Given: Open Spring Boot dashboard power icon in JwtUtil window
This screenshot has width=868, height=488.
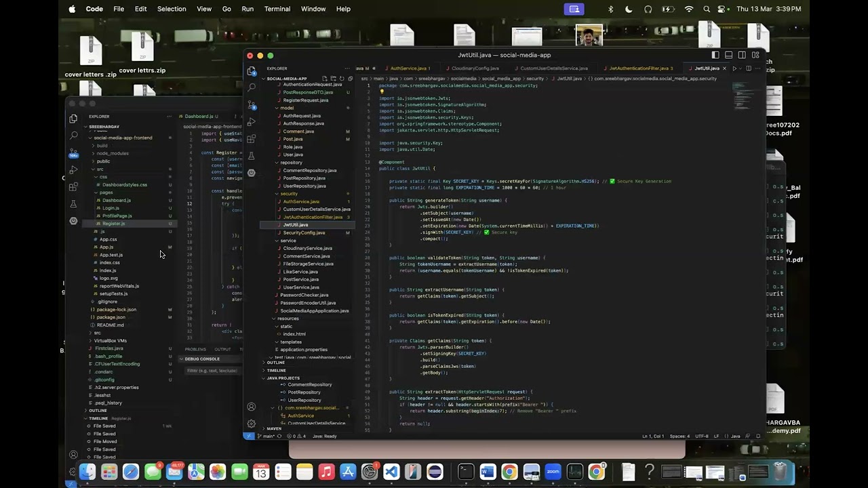Looking at the screenshot, I should 252,172.
